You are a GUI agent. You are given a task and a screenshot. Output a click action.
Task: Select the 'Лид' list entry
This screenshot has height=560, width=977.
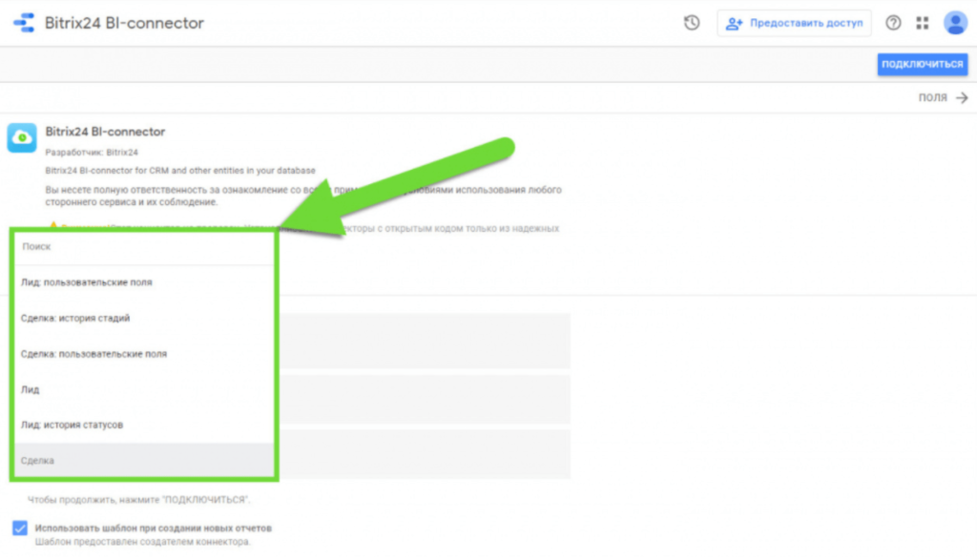pyautogui.click(x=30, y=389)
